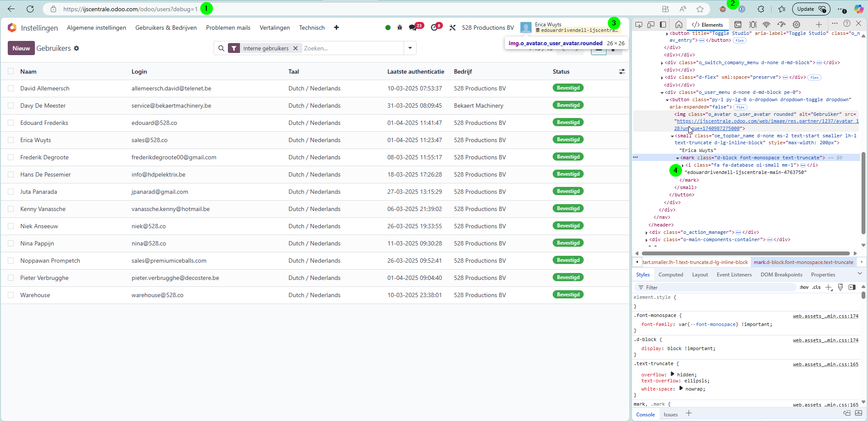
Task: Click the paintbrush rendering icon in Styles
Action: 840,287
